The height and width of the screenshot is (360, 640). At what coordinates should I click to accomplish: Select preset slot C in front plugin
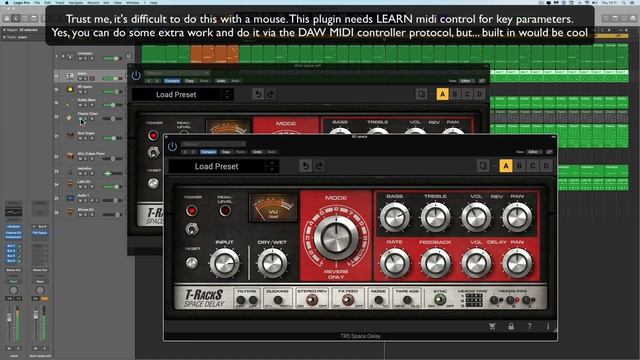click(x=533, y=166)
